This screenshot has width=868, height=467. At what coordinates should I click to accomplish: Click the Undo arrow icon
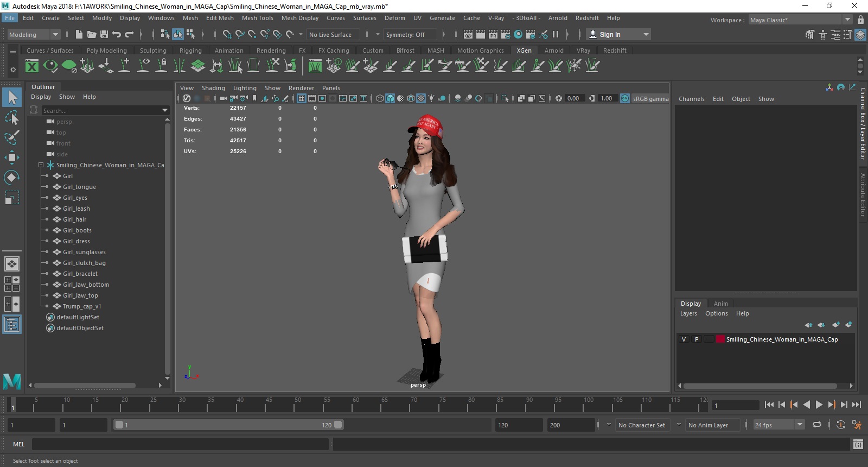(117, 34)
